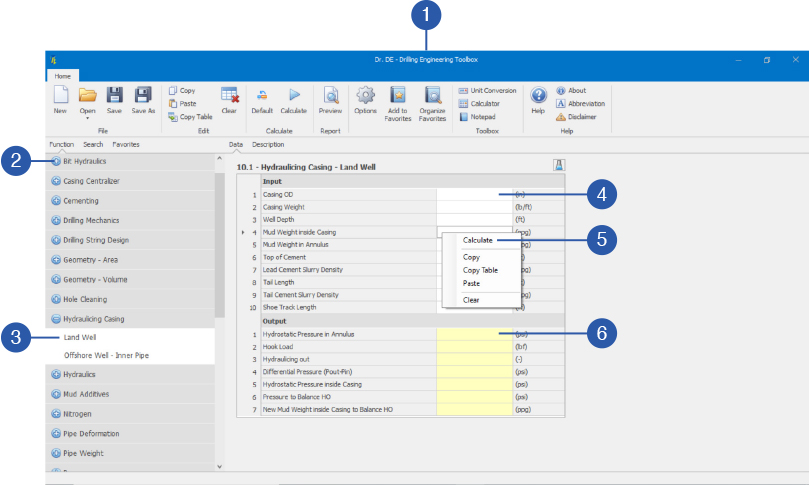Screen dimensions: 810x485
Task: Choose Calculate from the context menu
Action: [x=477, y=240]
